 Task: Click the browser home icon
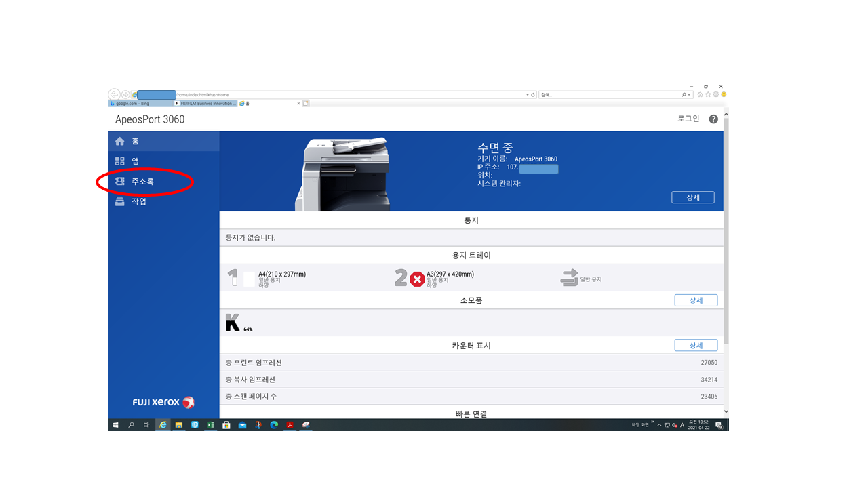pyautogui.click(x=701, y=95)
